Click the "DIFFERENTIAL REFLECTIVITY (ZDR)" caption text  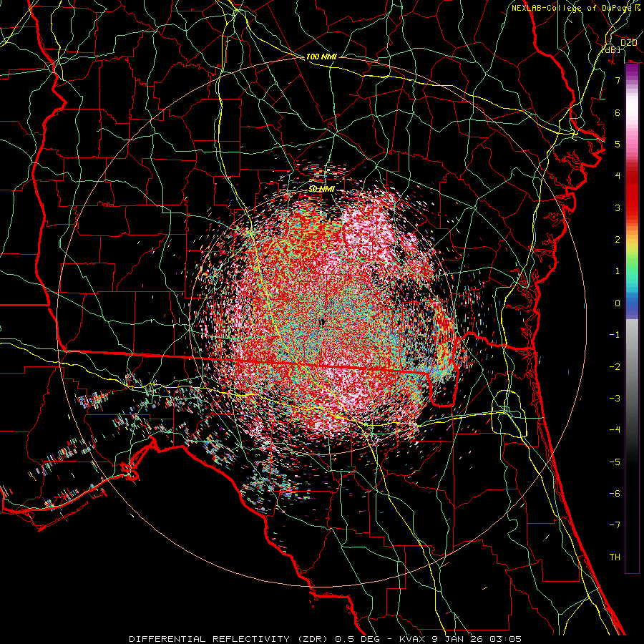(230, 639)
